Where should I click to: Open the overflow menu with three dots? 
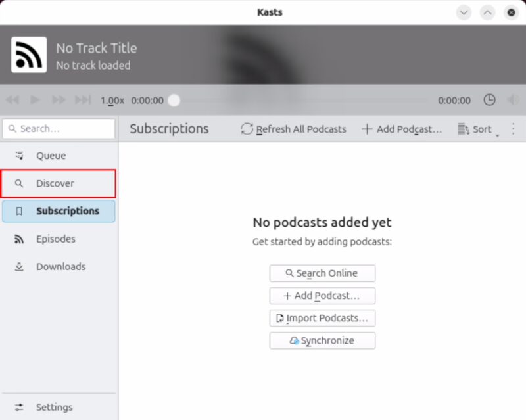pyautogui.click(x=514, y=129)
